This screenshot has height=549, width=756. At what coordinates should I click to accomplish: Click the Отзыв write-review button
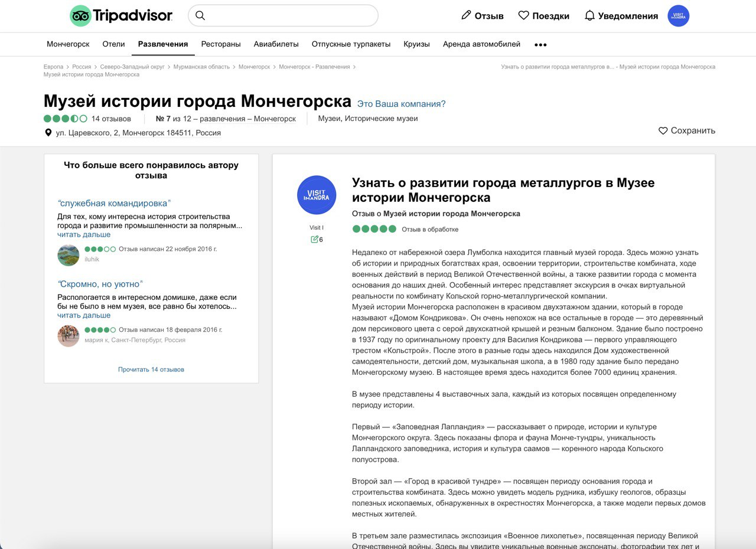tap(483, 16)
